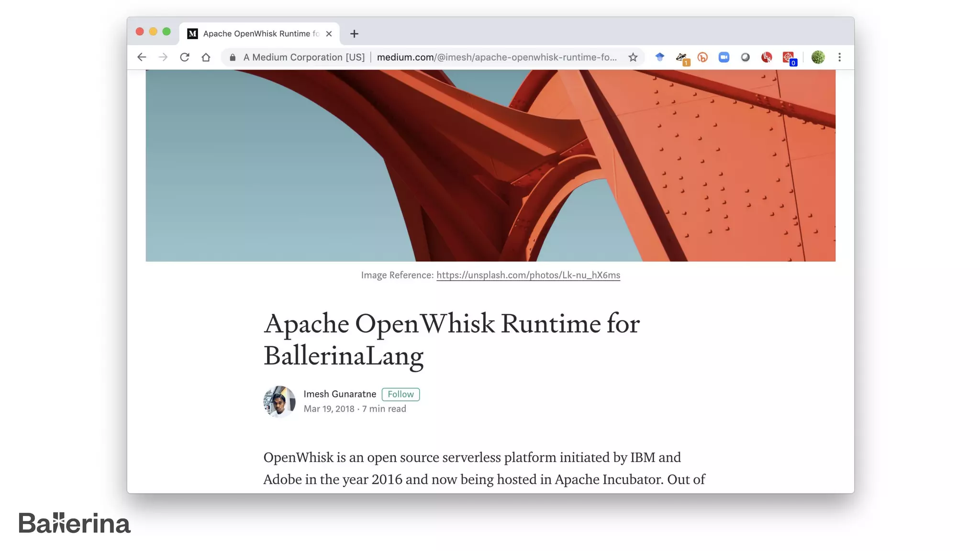980x551 pixels.
Task: Go to the browser home page
Action: (206, 57)
